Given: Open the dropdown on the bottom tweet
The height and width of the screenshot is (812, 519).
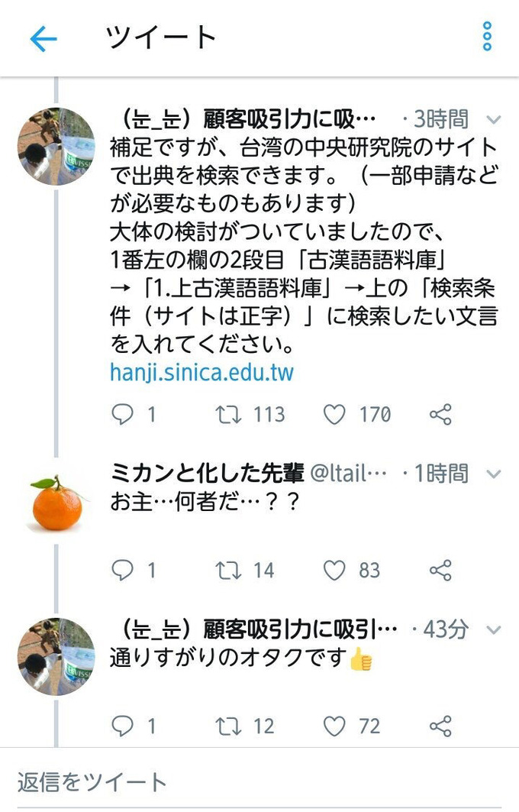Looking at the screenshot, I should click(x=492, y=629).
